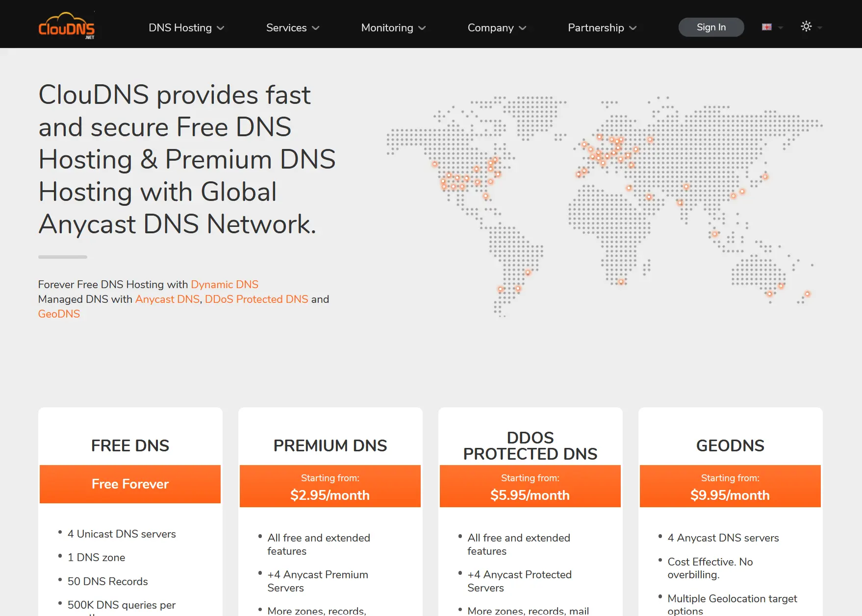Follow the Dynamic DNS link
Screen dimensions: 862x616
click(225, 285)
